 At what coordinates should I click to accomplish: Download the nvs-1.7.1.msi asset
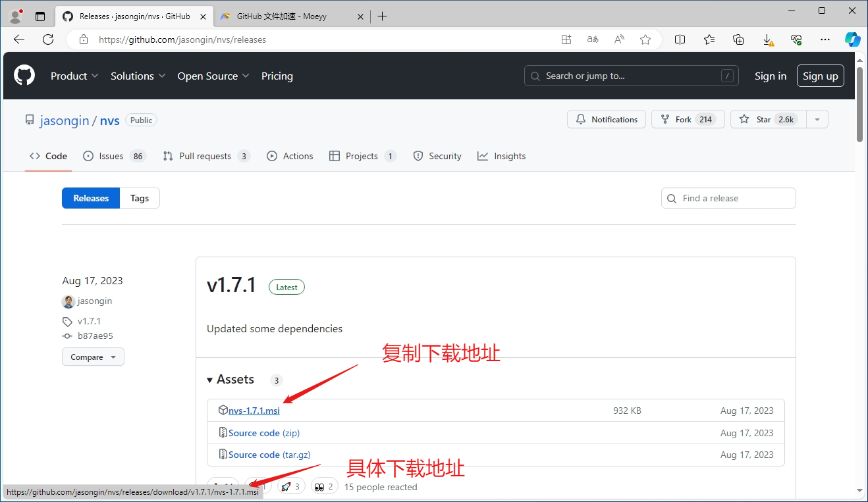(254, 411)
